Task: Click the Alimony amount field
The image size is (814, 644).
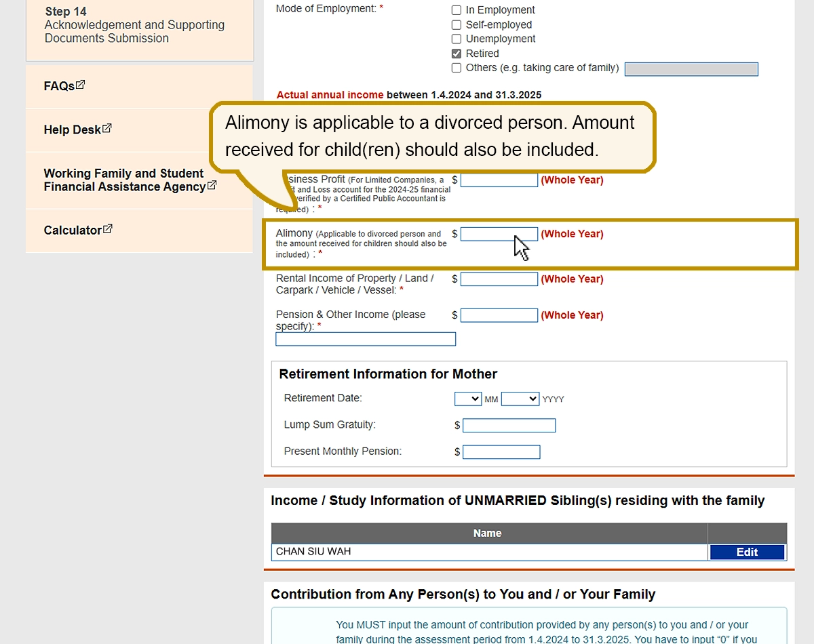Action: 499,234
